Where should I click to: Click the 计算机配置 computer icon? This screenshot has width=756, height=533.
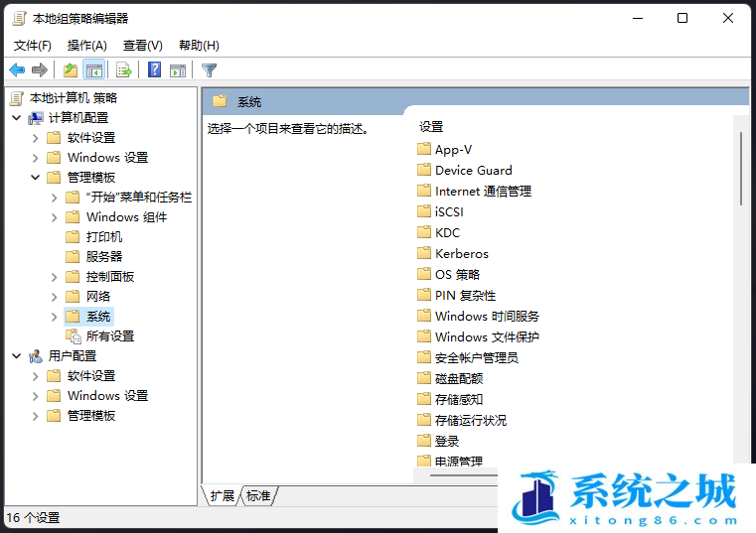pyautogui.click(x=36, y=117)
